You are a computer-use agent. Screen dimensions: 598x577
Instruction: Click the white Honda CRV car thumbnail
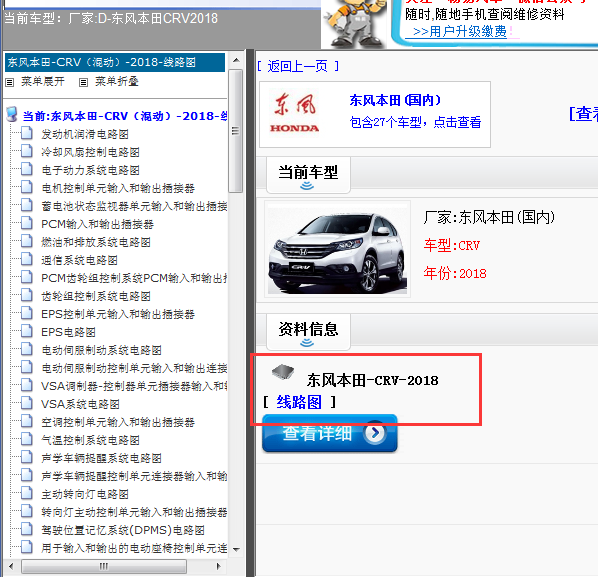coord(338,249)
